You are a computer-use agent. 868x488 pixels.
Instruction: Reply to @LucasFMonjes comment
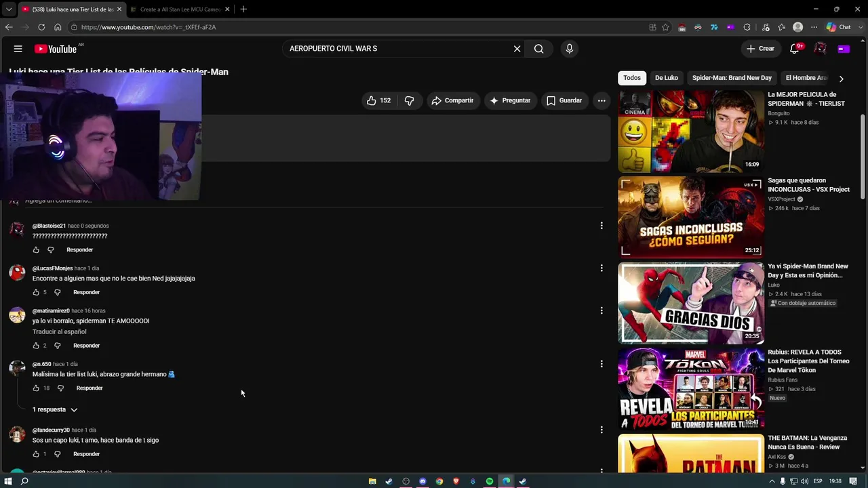point(86,293)
